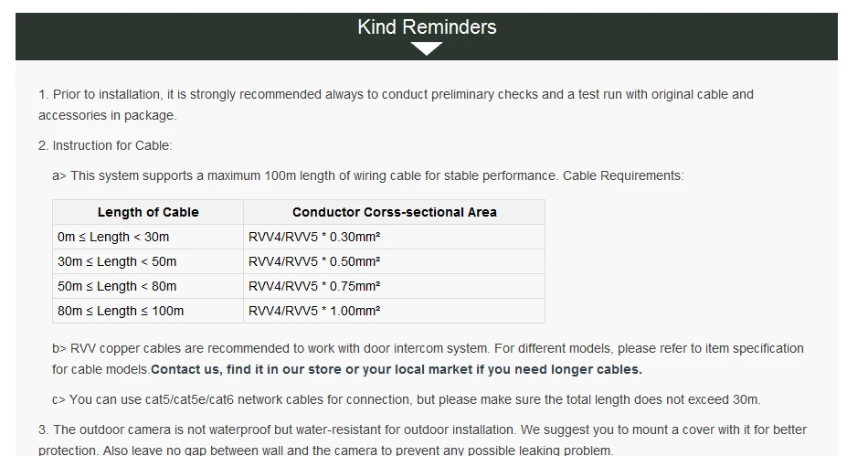The width and height of the screenshot is (868, 456).
Task: Click the bold Contact us sentence
Action: [397, 369]
